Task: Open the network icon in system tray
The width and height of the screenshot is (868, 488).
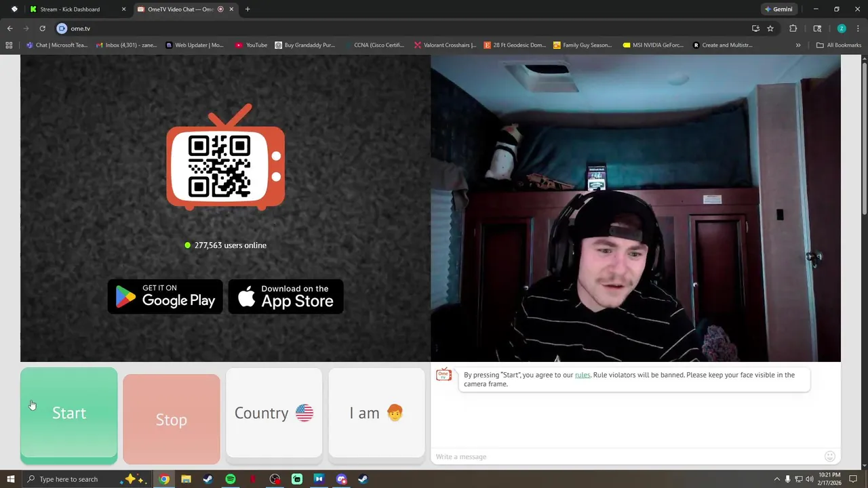Action: pyautogui.click(x=798, y=479)
